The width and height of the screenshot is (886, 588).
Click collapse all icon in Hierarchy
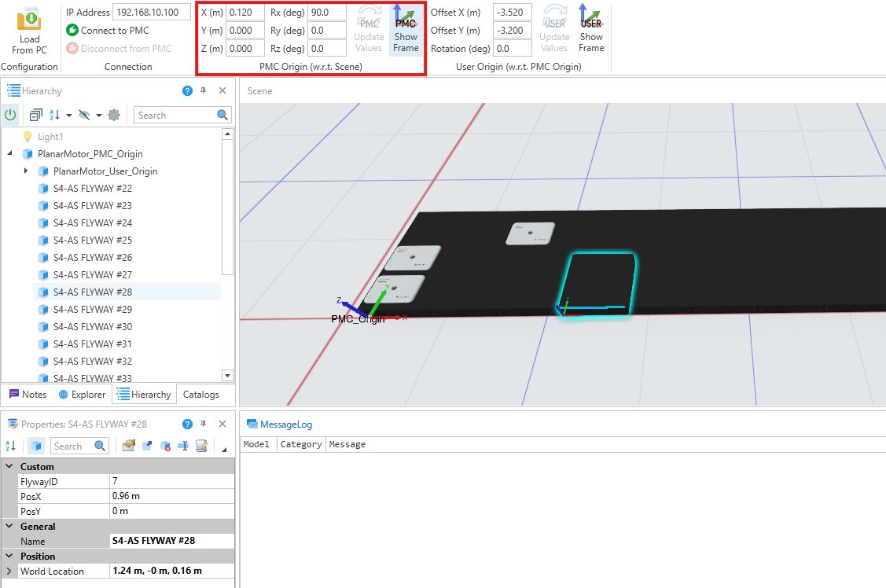pyautogui.click(x=35, y=115)
